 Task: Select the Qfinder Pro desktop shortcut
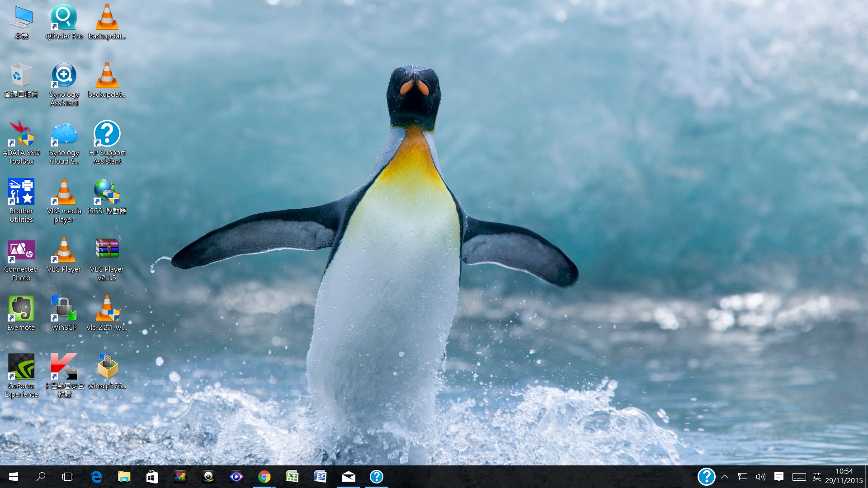64,23
